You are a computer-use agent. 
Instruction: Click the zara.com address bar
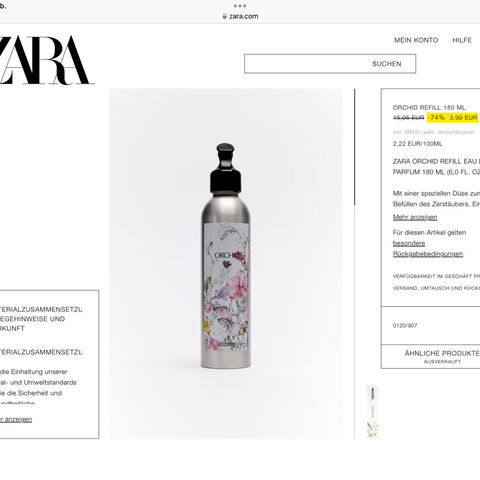(x=240, y=16)
